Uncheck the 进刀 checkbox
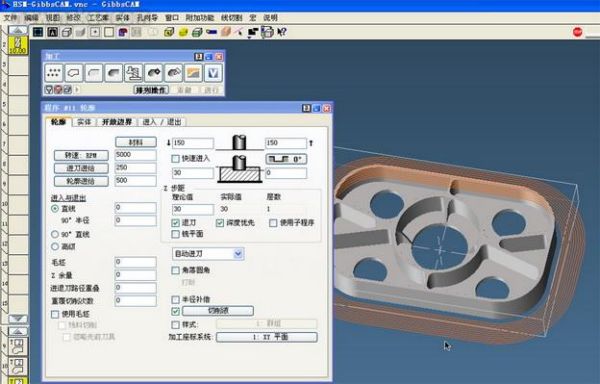The width and height of the screenshot is (600, 384). click(175, 223)
